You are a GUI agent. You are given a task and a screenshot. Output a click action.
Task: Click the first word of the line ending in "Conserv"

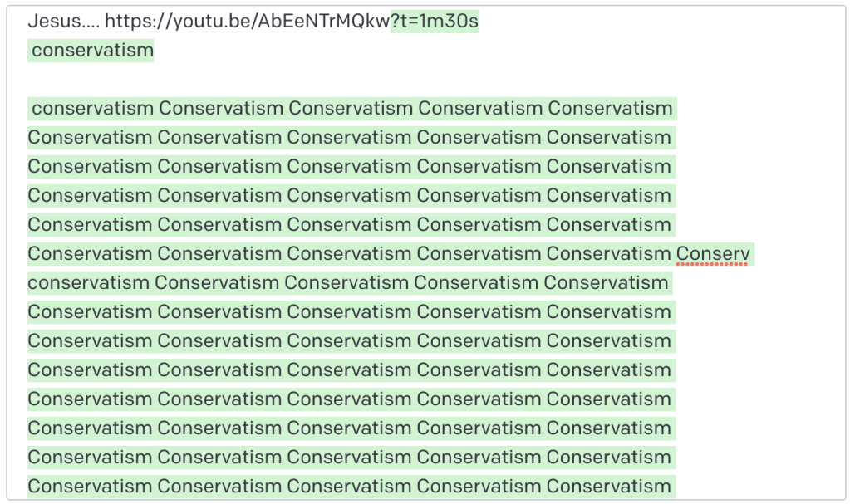tap(90, 253)
